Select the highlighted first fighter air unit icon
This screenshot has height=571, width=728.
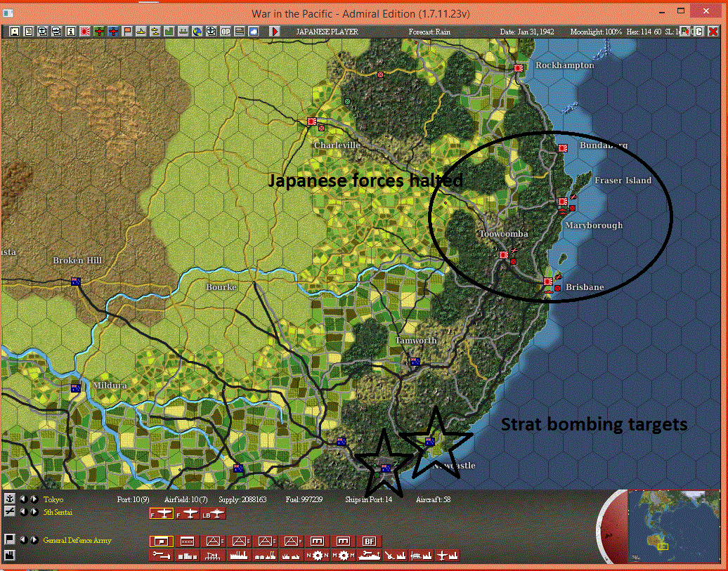(x=162, y=513)
